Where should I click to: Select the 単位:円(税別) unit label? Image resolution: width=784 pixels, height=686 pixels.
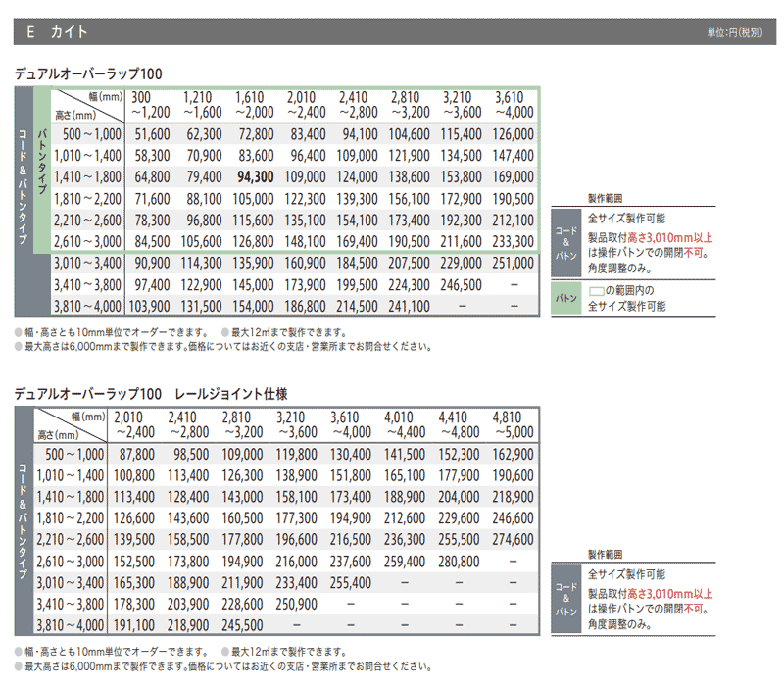coord(735,33)
